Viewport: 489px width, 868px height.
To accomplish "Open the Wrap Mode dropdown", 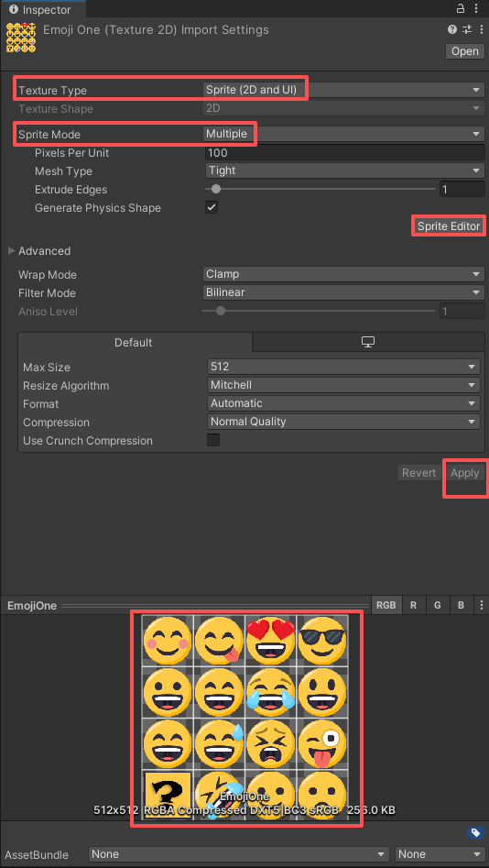I will (x=343, y=274).
